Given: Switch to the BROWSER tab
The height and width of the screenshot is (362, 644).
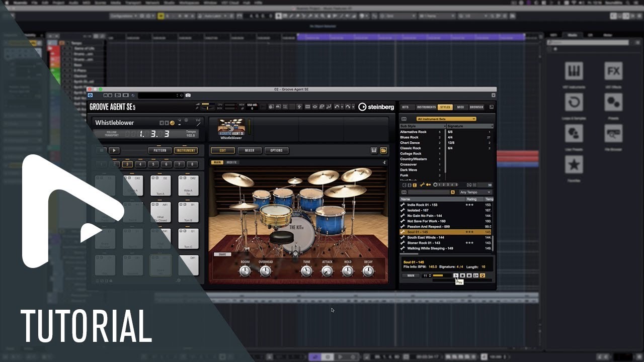Looking at the screenshot, I should 476,107.
